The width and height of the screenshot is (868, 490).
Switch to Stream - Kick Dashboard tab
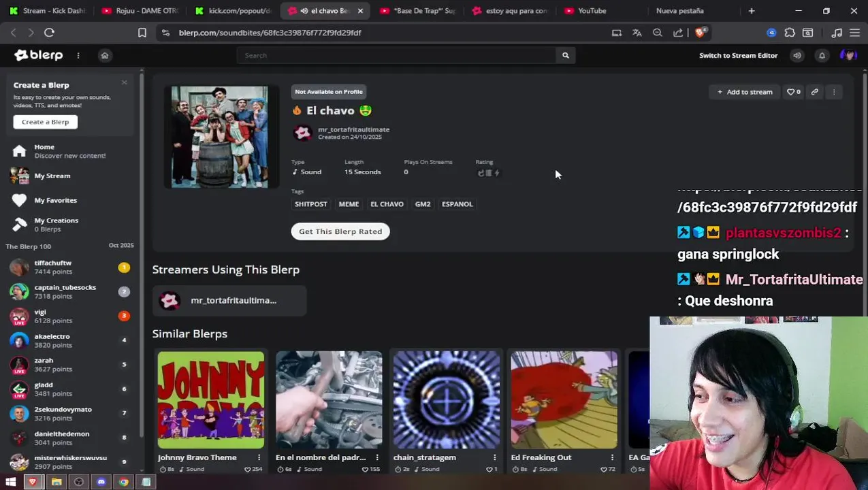click(x=48, y=11)
